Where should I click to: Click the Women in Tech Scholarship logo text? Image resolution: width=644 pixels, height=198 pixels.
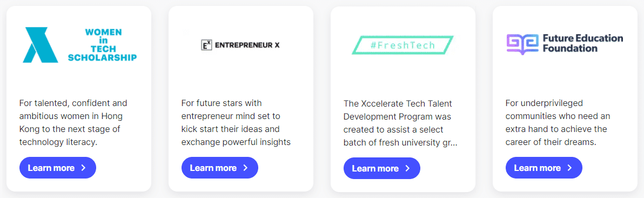tap(102, 45)
